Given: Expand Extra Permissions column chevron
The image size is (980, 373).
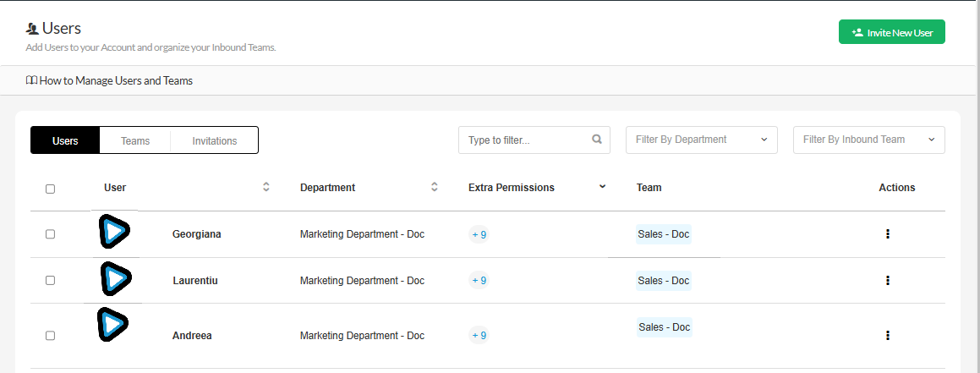Looking at the screenshot, I should coord(602,186).
